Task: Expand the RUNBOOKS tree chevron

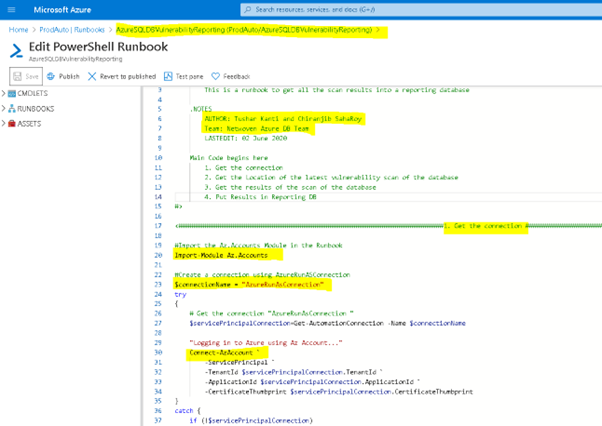Action: click(3, 109)
